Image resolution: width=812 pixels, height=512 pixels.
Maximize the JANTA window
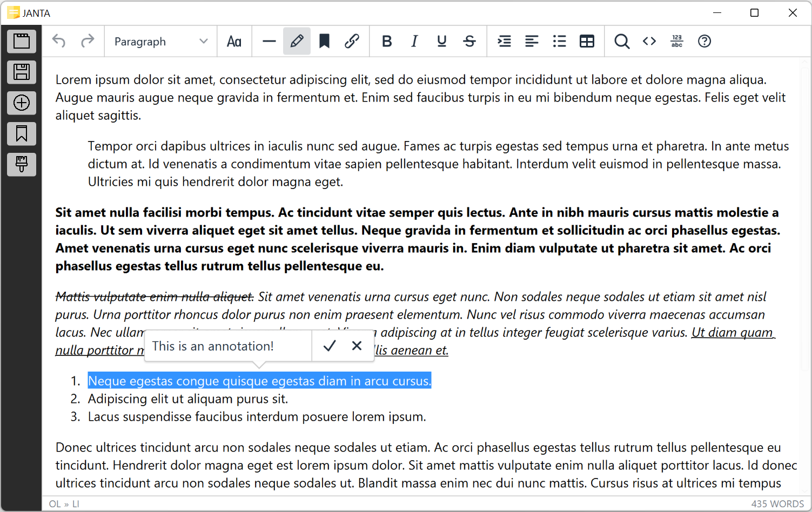click(x=755, y=12)
